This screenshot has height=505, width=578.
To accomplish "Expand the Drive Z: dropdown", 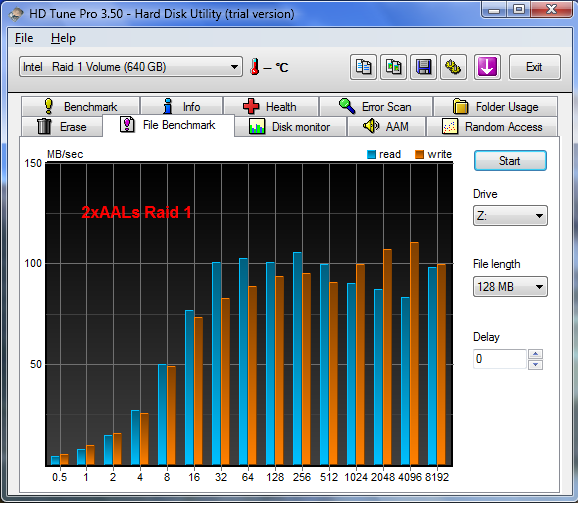I will [x=510, y=216].
